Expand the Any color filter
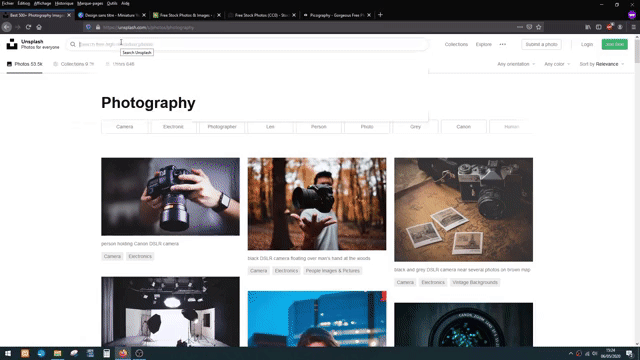Image resolution: width=640 pixels, height=360 pixels. (x=557, y=64)
